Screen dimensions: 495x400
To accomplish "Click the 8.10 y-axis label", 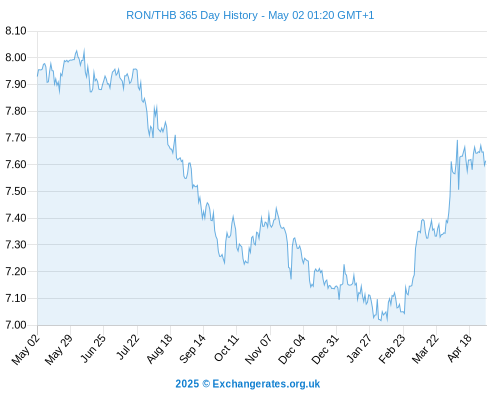I will pos(16,31).
